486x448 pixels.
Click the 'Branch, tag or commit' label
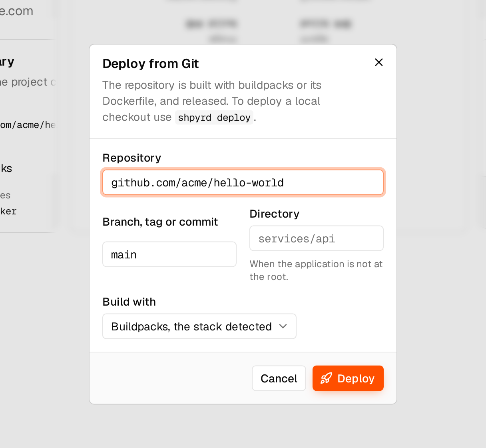point(160,222)
